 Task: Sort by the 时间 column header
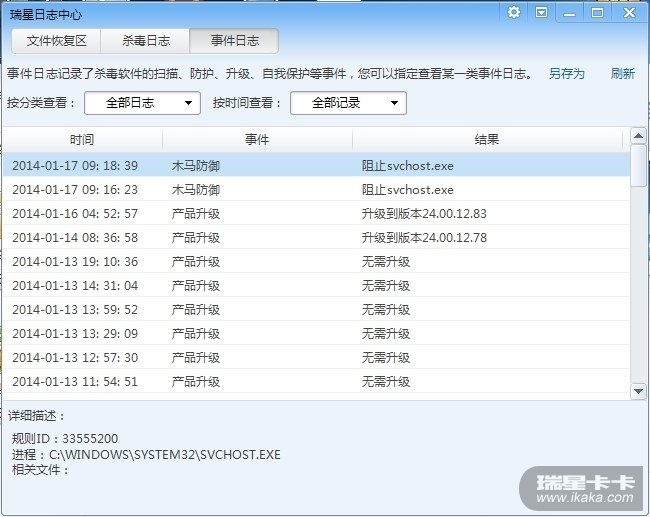[82, 139]
